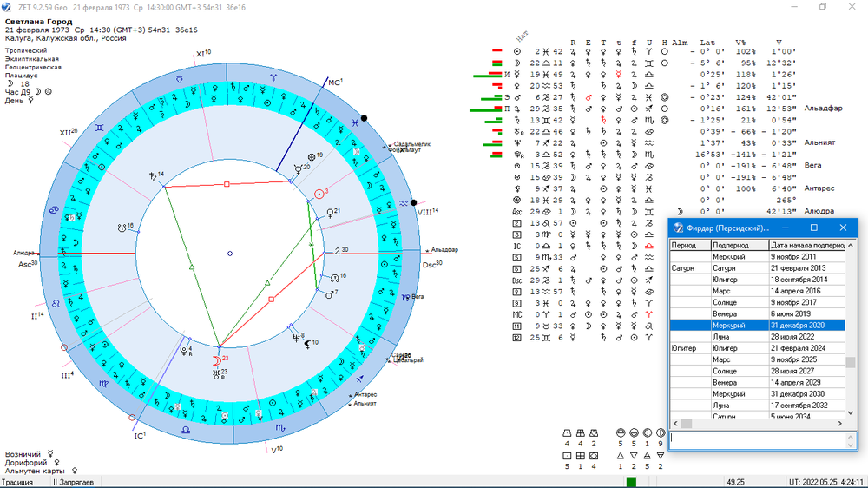The image size is (868, 488).
Task: Click the Марс row dated 14 апреля 2016
Action: [x=757, y=291]
